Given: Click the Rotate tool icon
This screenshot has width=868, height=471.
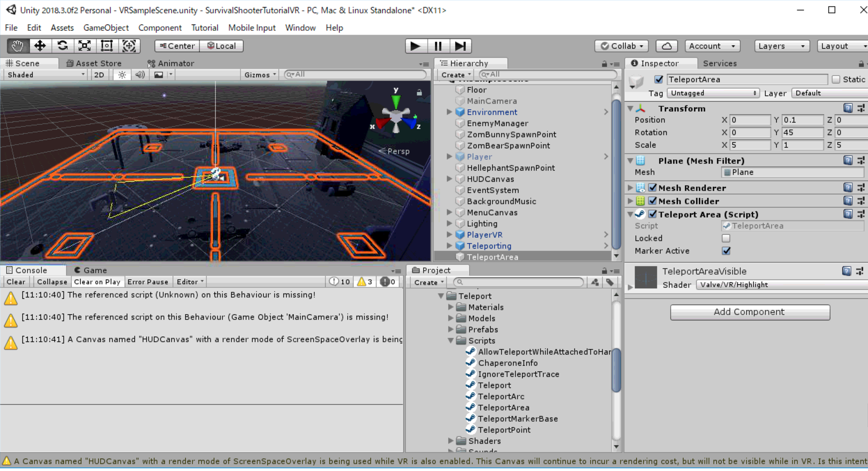Looking at the screenshot, I should (x=62, y=46).
